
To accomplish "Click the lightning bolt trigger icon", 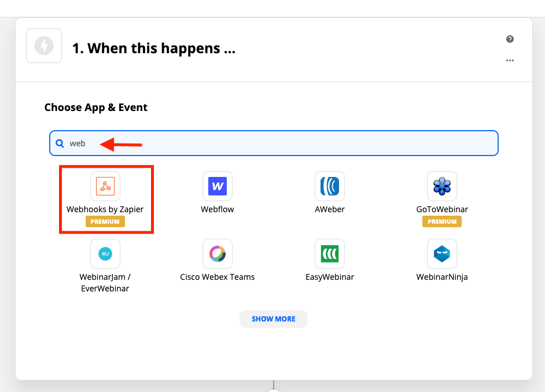I will (x=44, y=46).
